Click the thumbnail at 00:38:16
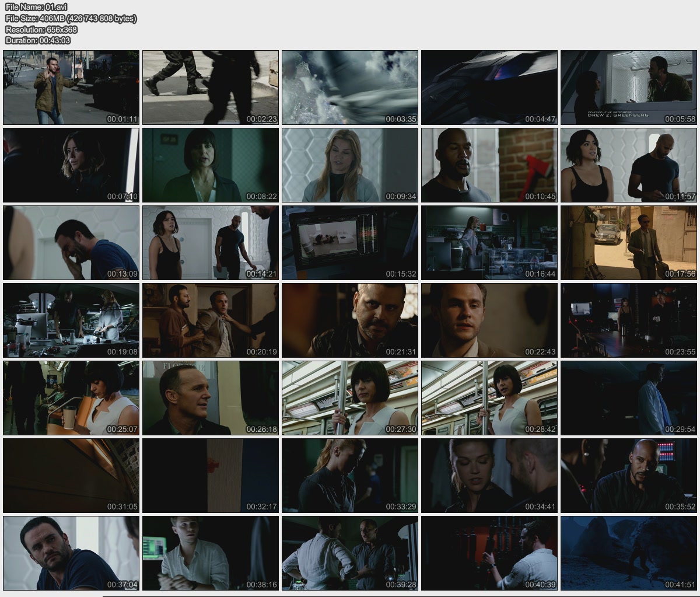 [x=211, y=553]
